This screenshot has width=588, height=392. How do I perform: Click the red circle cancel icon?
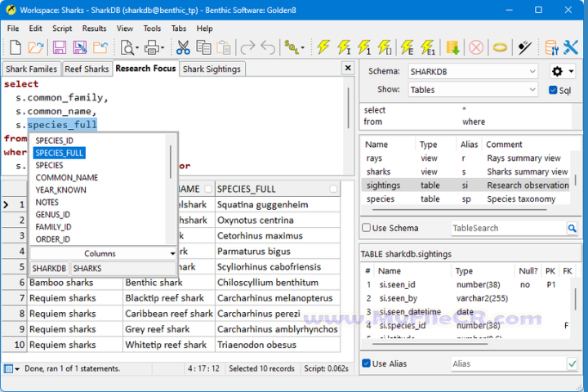pyautogui.click(x=476, y=47)
